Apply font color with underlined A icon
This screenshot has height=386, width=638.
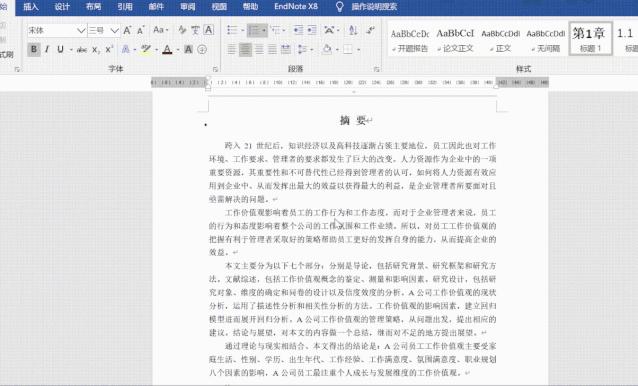point(167,50)
